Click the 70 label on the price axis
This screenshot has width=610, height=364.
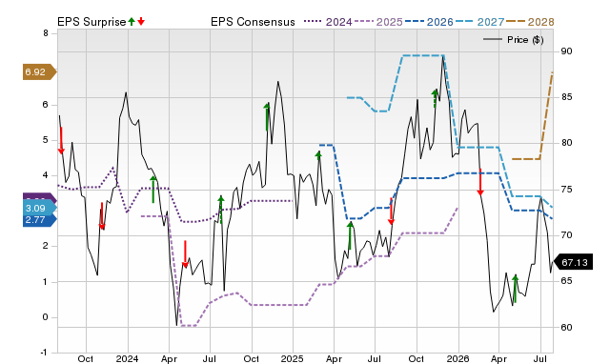pos(566,235)
